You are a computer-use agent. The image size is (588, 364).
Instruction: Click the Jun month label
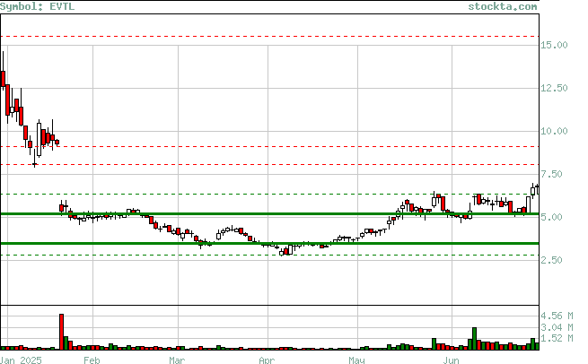point(451,360)
